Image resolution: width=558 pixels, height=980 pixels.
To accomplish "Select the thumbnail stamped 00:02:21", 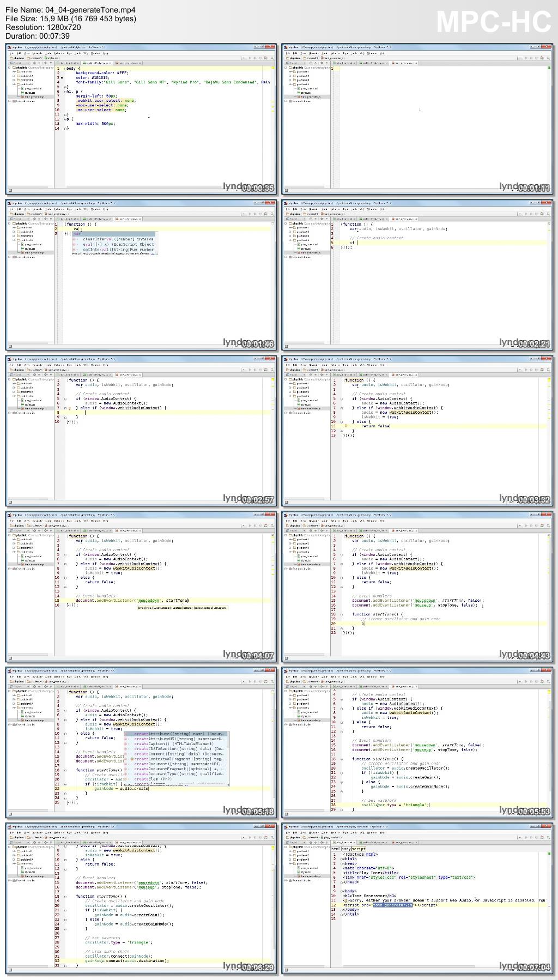I will [x=417, y=275].
